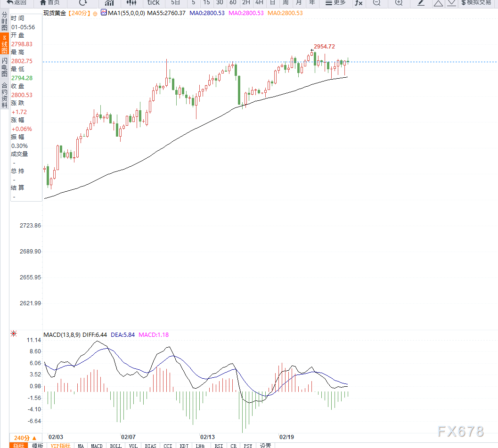The height and width of the screenshot is (448, 498).
Task: Select the BOLL indicator at bottom bar
Action: pos(115,446)
